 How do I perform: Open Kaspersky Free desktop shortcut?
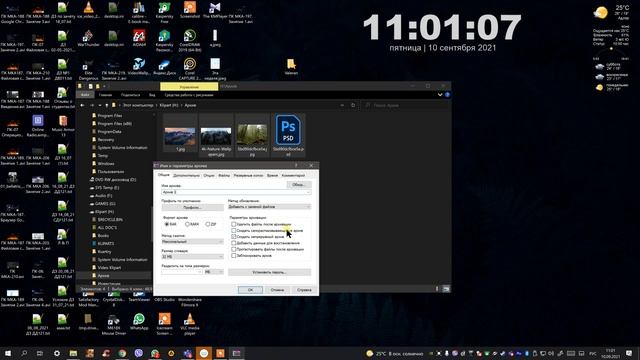click(164, 12)
